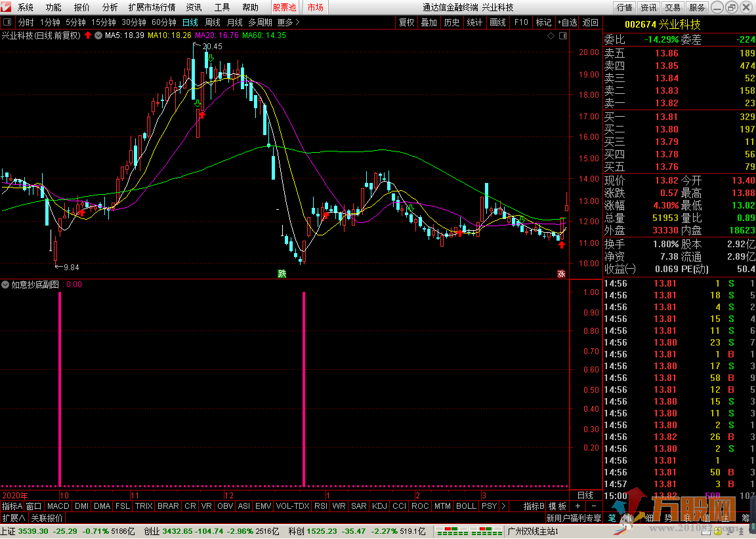Click the Tongdaxin app logo icon
The image size is (756, 539).
pos(6,7)
